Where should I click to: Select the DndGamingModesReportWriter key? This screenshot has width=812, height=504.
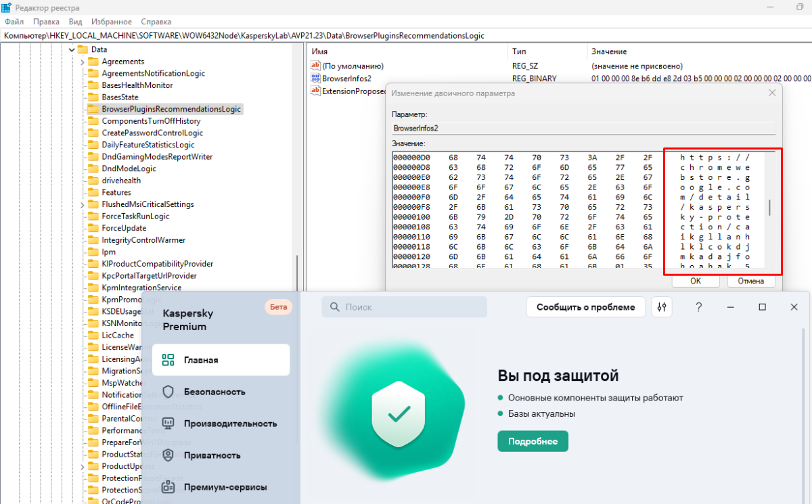(x=157, y=157)
